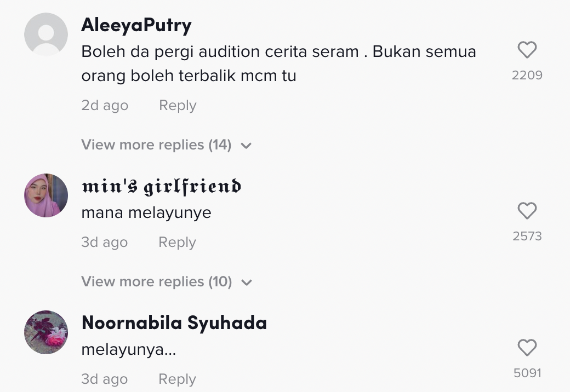Viewport: 570px width, 392px height.
Task: Click the 2209 like count
Action: click(527, 75)
